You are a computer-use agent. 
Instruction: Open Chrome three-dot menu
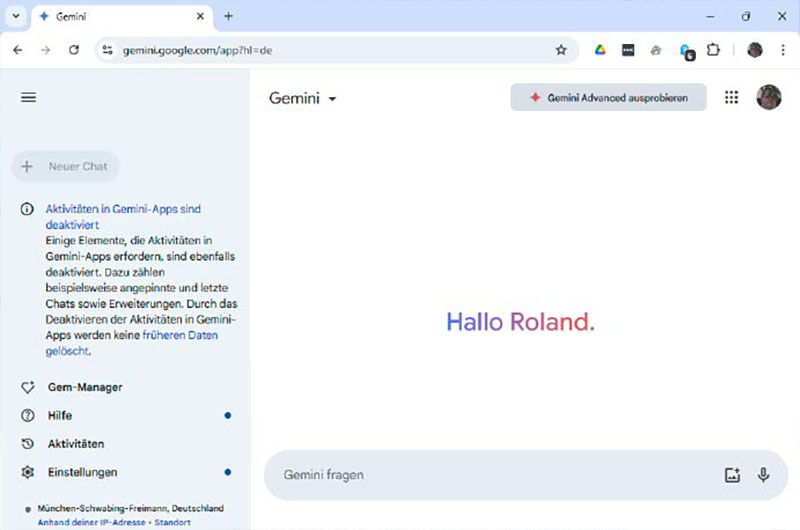tap(783, 50)
